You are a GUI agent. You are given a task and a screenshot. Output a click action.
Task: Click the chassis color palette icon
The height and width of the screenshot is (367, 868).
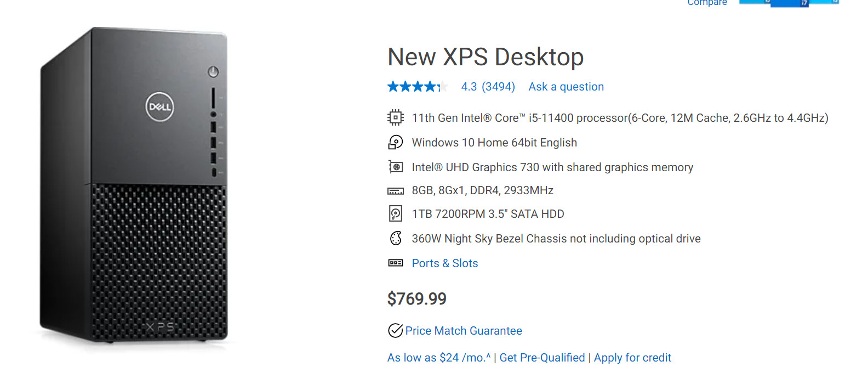click(396, 238)
